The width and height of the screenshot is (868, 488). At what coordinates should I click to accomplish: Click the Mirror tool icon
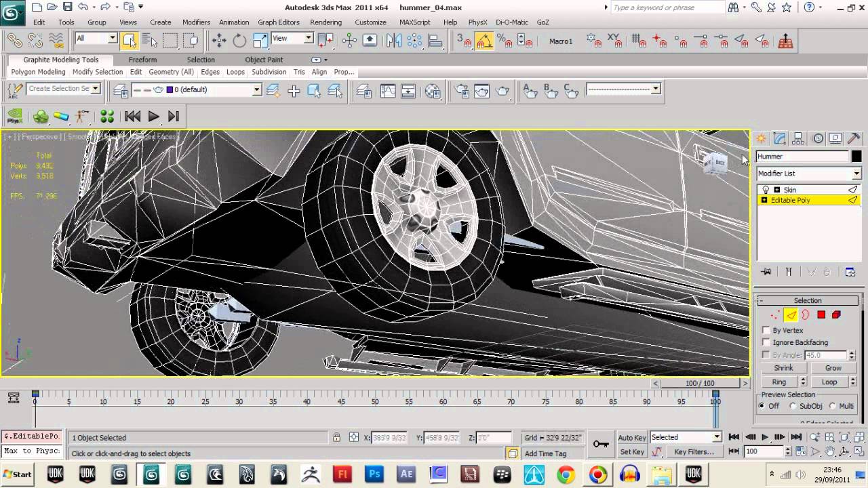click(394, 41)
